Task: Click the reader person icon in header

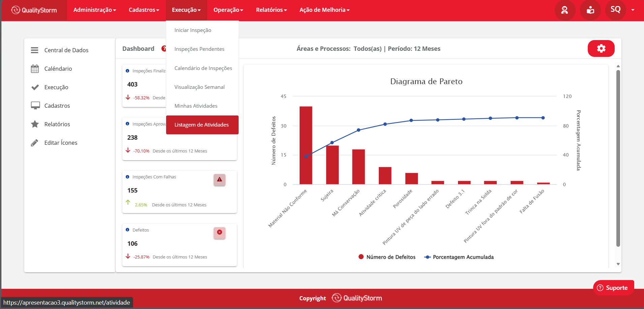Action: pyautogui.click(x=590, y=10)
